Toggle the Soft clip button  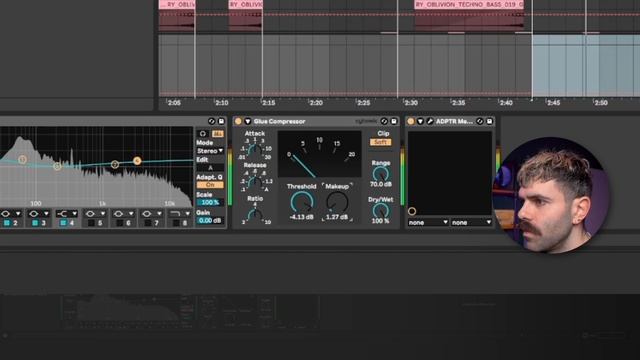coord(380,142)
